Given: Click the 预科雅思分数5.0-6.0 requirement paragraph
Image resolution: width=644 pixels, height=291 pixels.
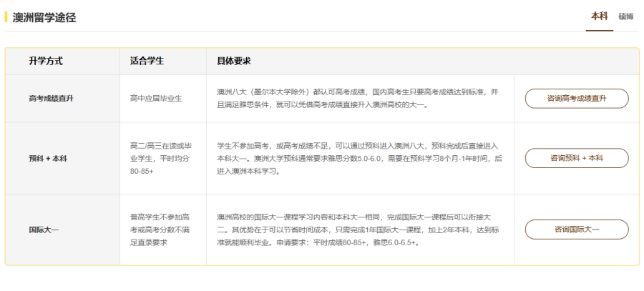Looking at the screenshot, I should click(x=359, y=158).
